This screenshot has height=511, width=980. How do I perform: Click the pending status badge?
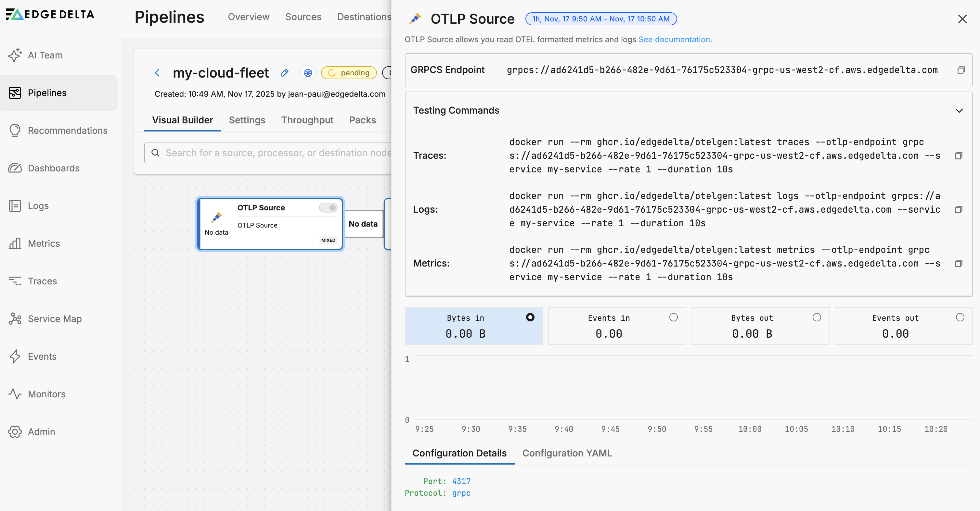pos(348,73)
